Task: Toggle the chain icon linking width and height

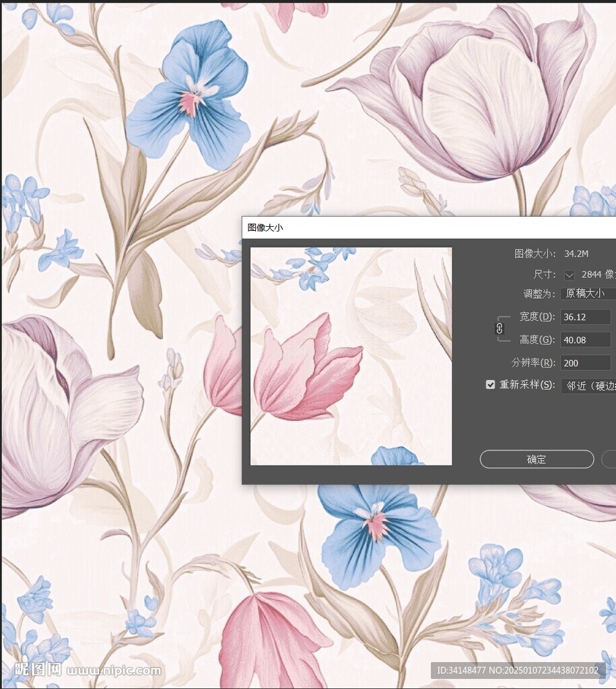Action: point(498,328)
